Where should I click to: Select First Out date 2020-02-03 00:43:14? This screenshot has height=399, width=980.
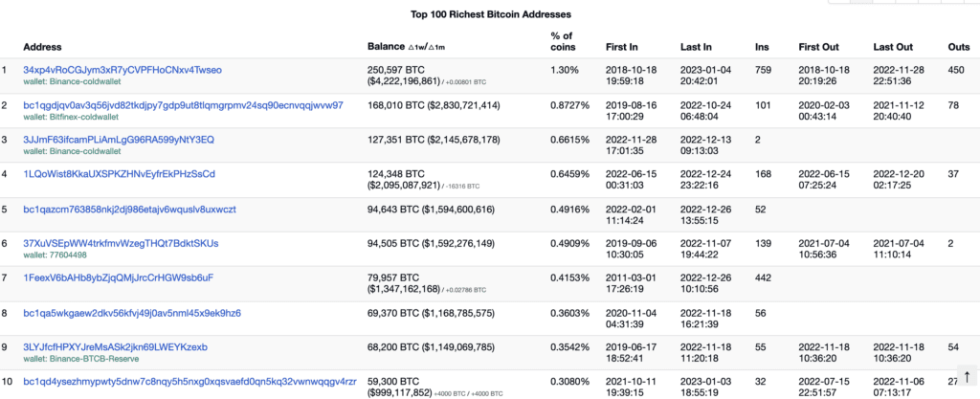(x=824, y=111)
